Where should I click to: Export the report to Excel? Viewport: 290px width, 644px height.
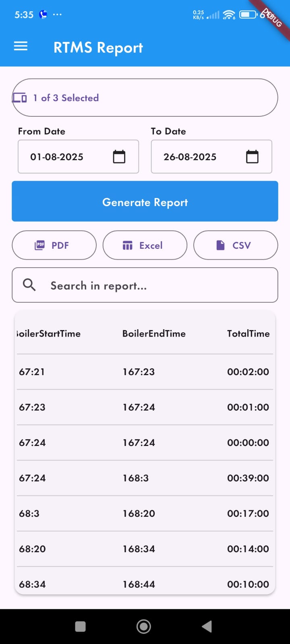[x=145, y=245]
